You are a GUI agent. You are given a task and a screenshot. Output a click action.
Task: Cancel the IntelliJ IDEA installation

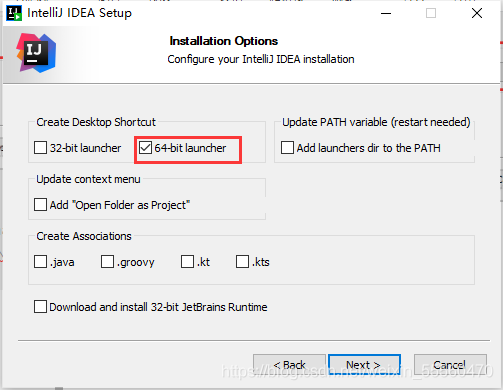(x=450, y=365)
